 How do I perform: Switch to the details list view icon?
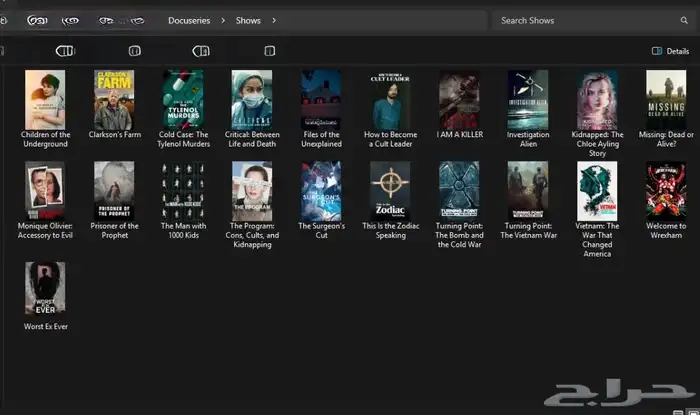[678, 412]
